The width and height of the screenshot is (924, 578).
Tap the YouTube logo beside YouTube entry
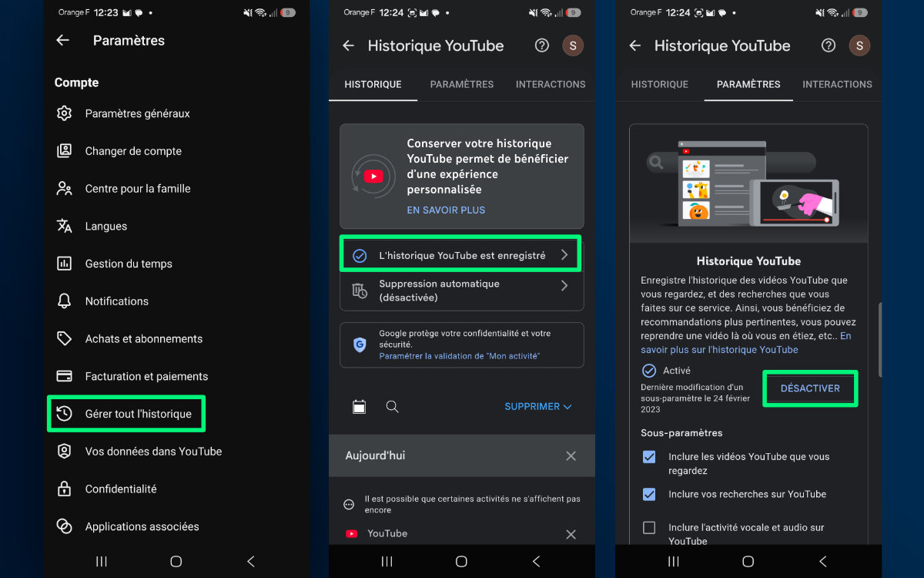[352, 533]
